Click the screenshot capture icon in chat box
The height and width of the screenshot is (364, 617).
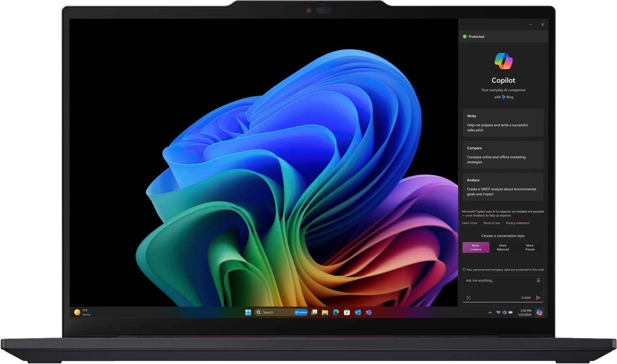[468, 298]
